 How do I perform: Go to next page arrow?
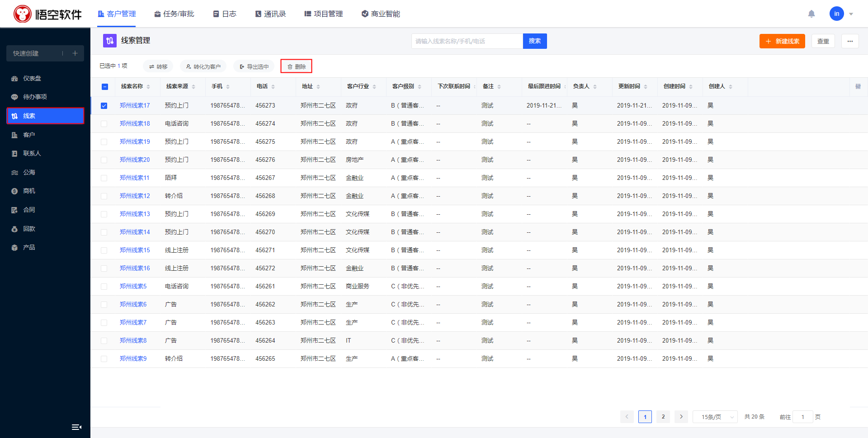681,417
